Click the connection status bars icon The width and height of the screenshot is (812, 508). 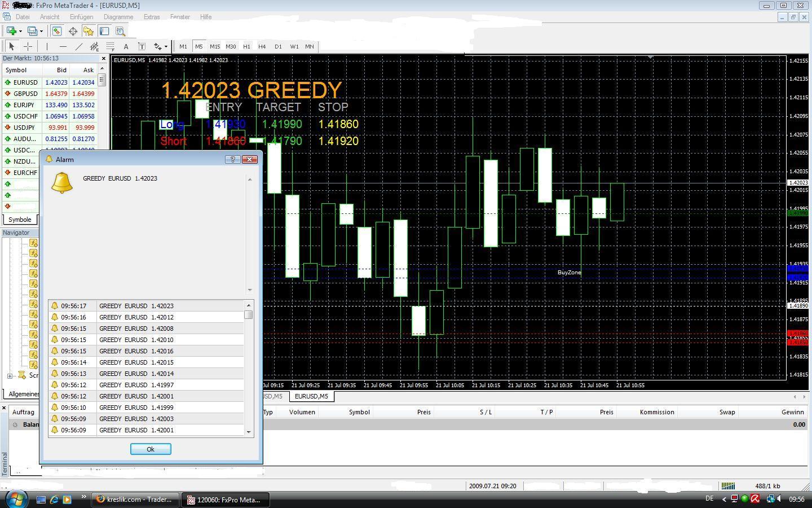(x=728, y=486)
